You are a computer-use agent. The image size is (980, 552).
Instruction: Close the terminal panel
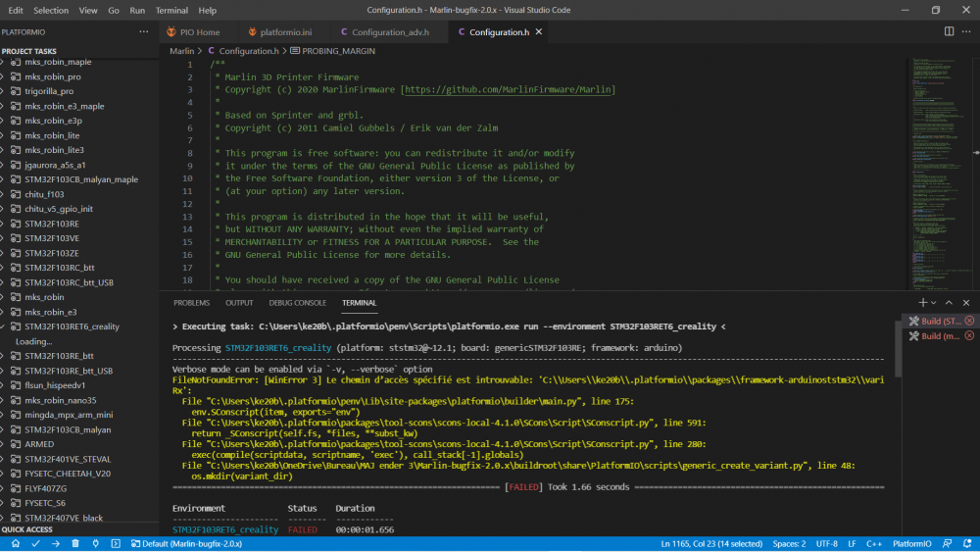966,303
